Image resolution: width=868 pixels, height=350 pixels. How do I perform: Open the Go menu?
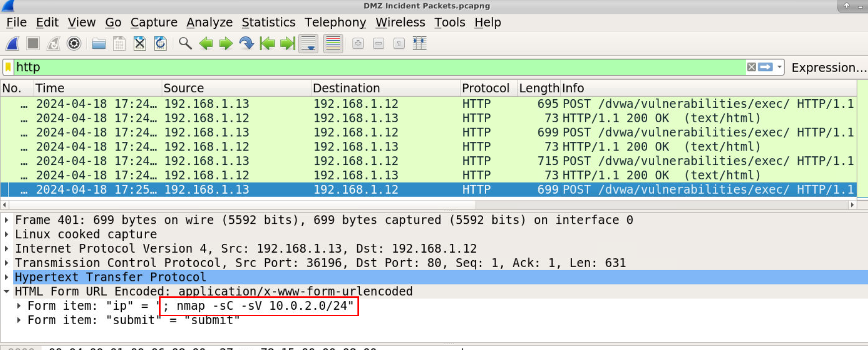[113, 22]
